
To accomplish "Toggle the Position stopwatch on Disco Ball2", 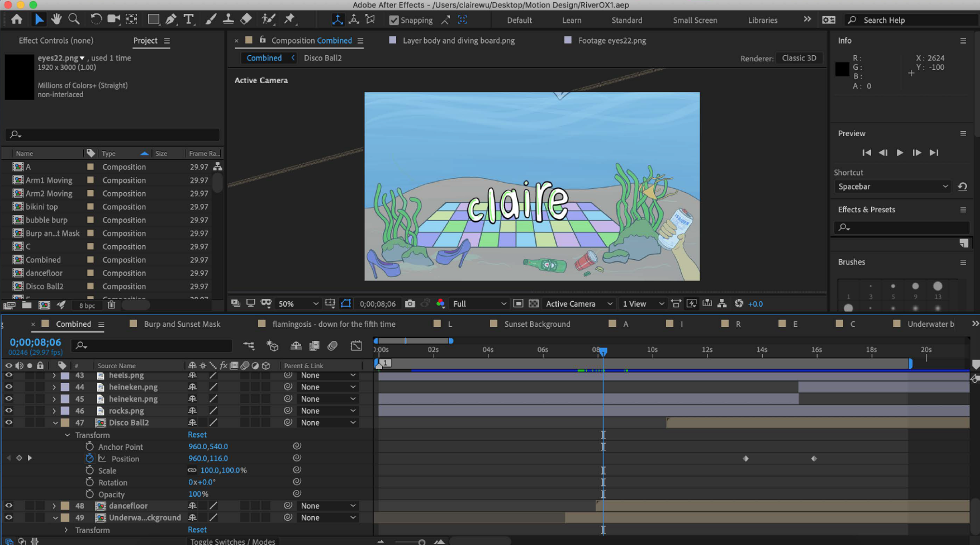I will 89,458.
